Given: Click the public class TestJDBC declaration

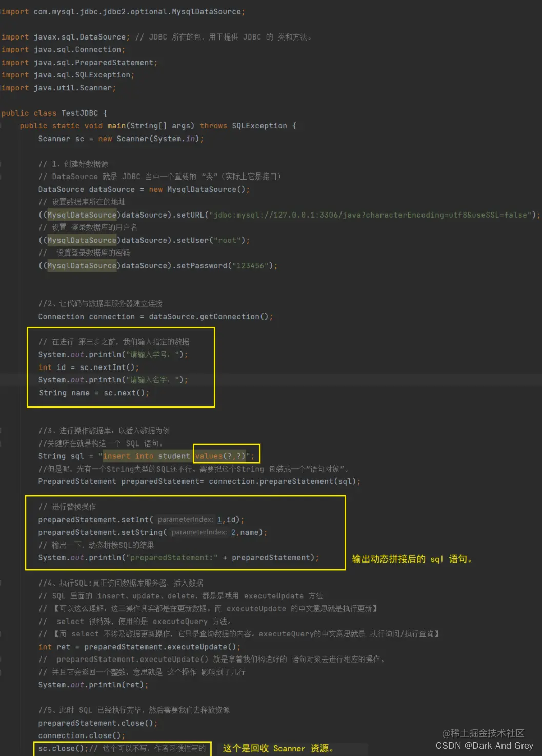Looking at the screenshot, I should click(x=54, y=113).
